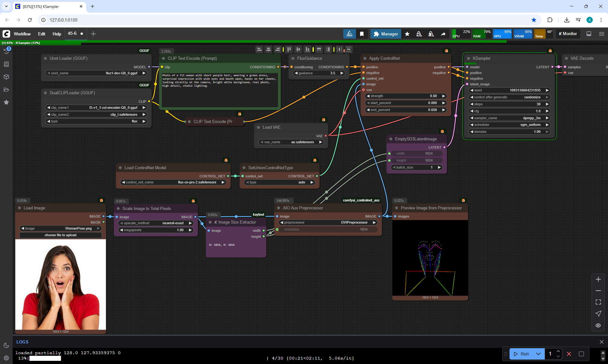Open the Manager button

pos(386,34)
